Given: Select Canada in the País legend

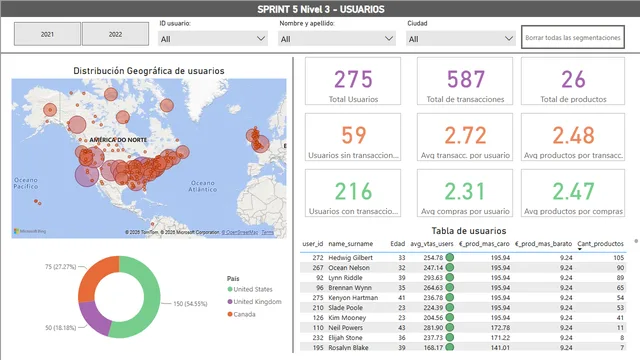Looking at the screenshot, I should 241,314.
